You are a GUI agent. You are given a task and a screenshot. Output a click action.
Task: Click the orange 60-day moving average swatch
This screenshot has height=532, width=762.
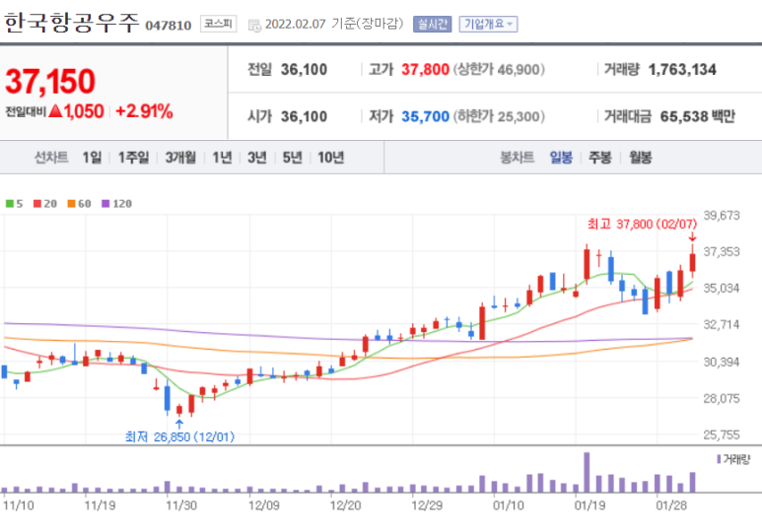tap(71, 204)
